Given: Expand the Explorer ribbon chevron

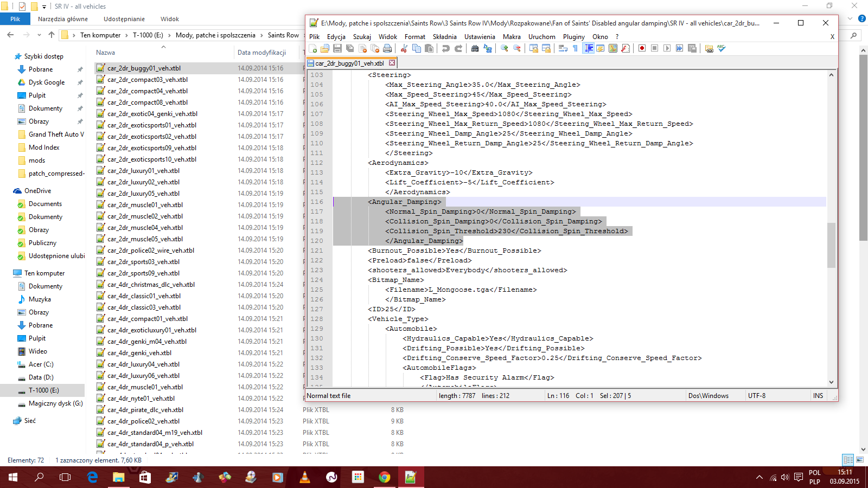Looking at the screenshot, I should pos(850,18).
